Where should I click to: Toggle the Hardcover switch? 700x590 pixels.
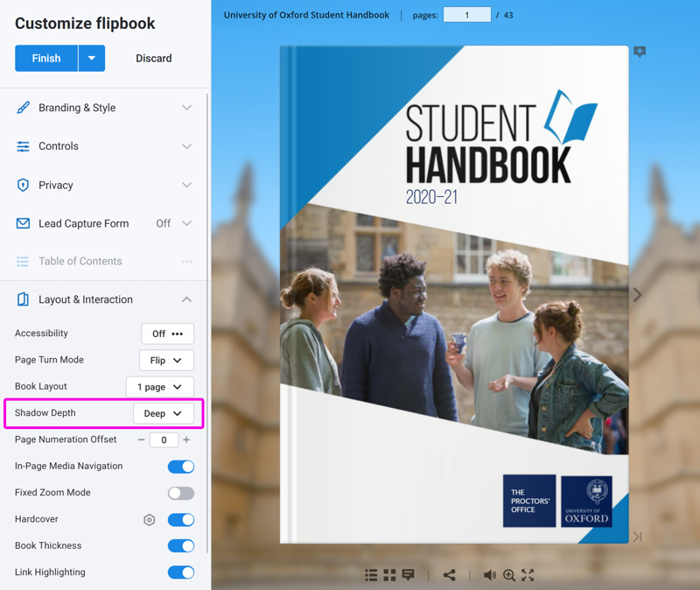[x=181, y=520]
